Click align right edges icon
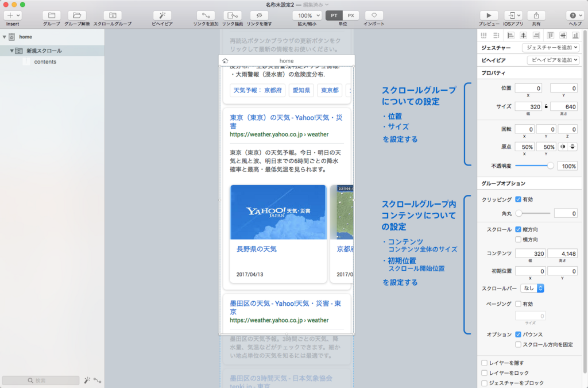The height and width of the screenshot is (388, 588). click(x=536, y=35)
